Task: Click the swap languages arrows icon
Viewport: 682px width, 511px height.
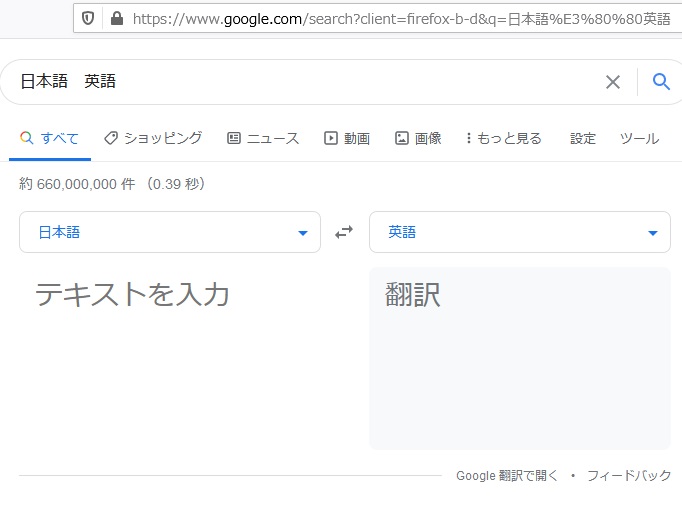Action: pyautogui.click(x=344, y=232)
